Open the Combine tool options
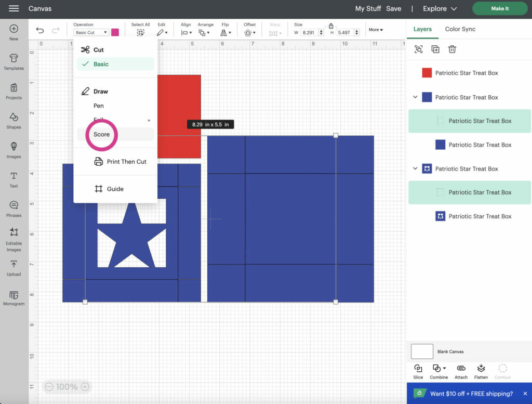Image resolution: width=532 pixels, height=404 pixels. coord(438,371)
